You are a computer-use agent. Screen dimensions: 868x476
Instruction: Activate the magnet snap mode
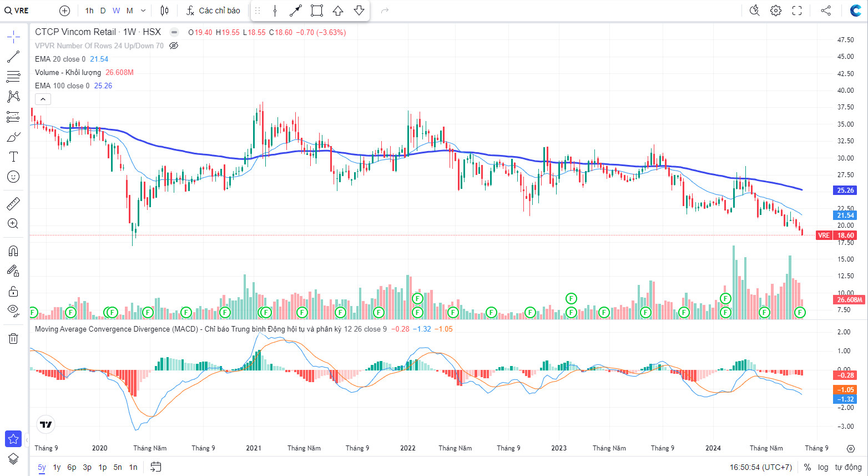[13, 251]
